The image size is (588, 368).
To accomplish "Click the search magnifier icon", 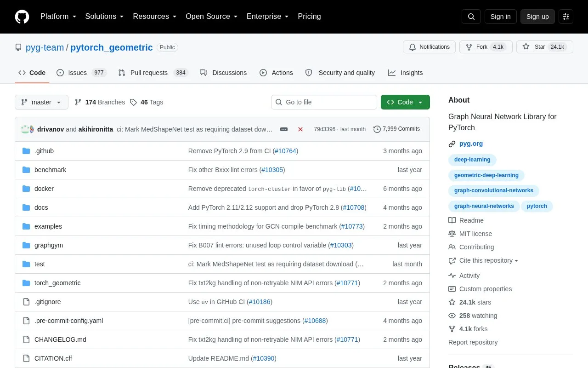I will pos(471,17).
